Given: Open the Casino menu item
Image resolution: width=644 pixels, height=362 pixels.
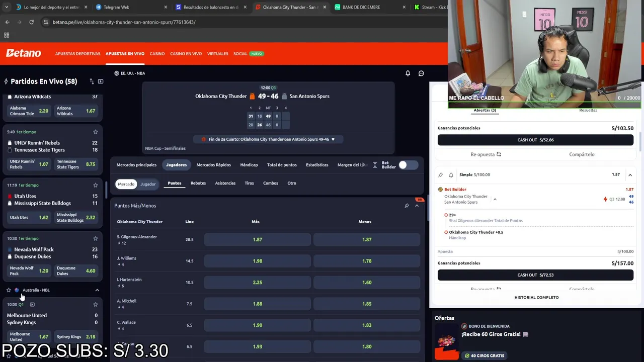Looking at the screenshot, I should [x=157, y=53].
